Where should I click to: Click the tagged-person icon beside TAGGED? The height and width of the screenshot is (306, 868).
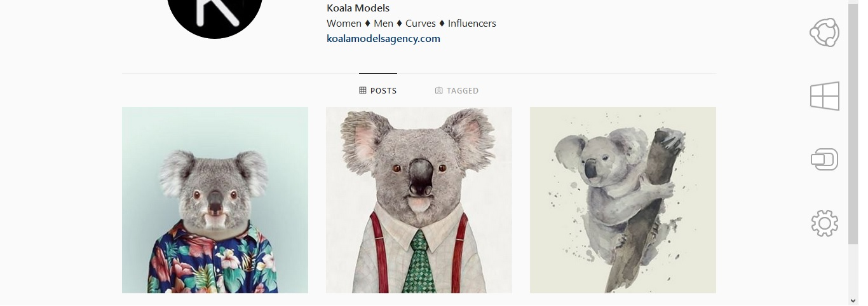point(438,90)
